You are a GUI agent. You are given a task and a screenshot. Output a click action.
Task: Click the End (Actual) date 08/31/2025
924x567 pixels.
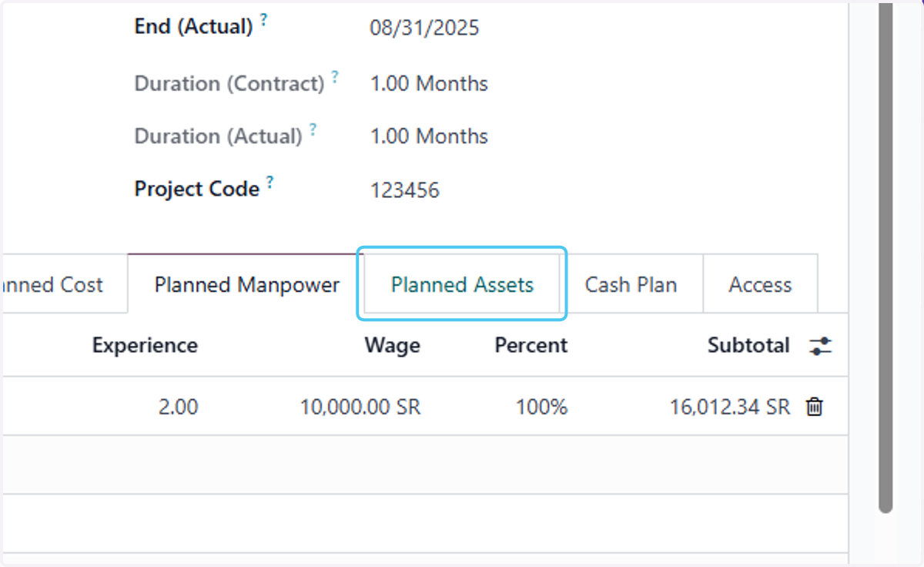click(424, 29)
